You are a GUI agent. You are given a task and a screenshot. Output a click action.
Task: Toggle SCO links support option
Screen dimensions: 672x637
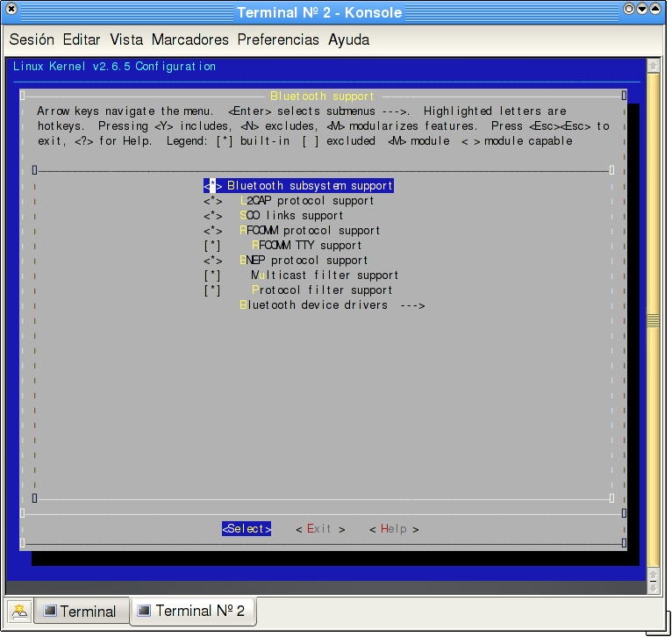coord(274,216)
